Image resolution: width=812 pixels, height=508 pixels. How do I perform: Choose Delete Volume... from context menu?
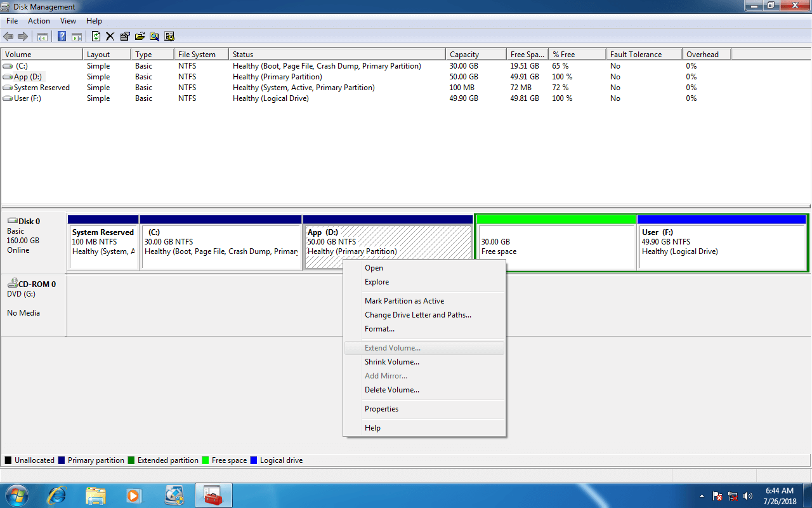tap(424, 390)
